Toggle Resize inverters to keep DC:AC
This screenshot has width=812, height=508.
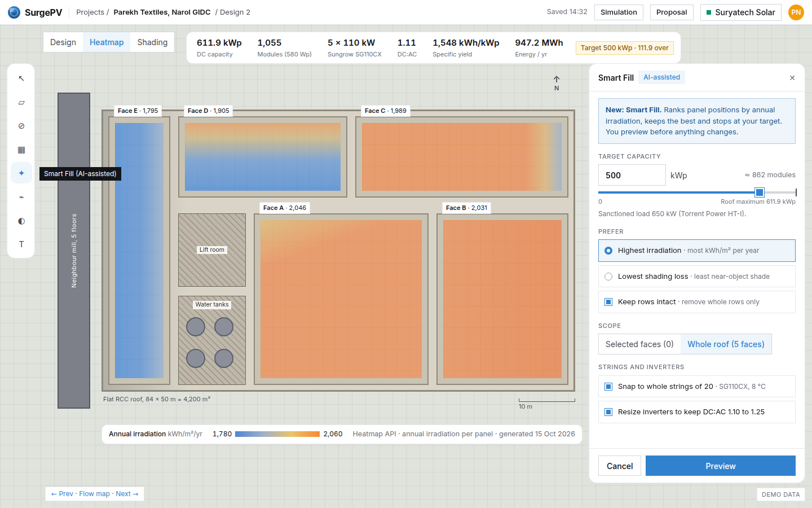pos(608,412)
